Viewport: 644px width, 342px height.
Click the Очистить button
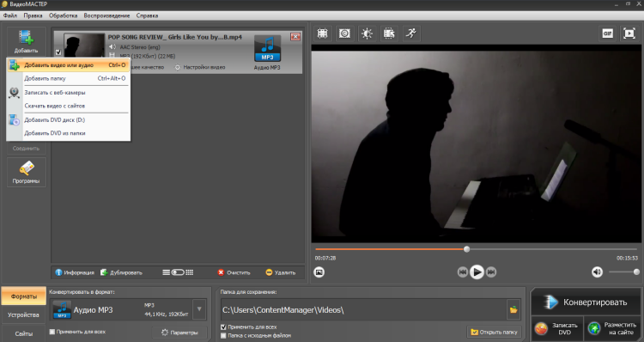pyautogui.click(x=234, y=272)
